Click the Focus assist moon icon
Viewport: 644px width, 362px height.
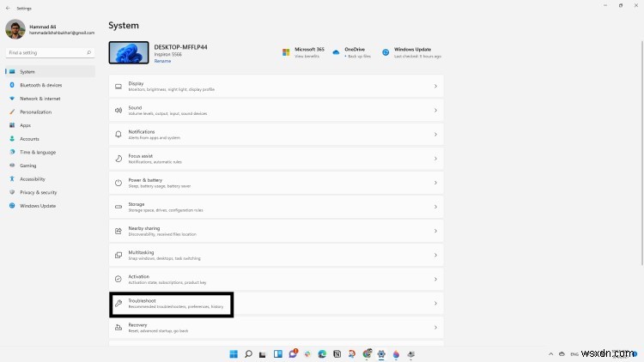118,159
